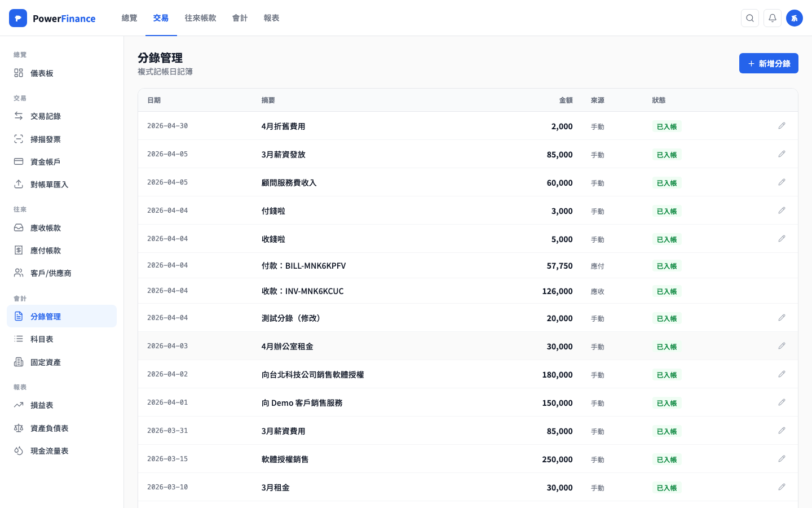Open the notification bell
This screenshot has width=812, height=508.
coord(773,17)
